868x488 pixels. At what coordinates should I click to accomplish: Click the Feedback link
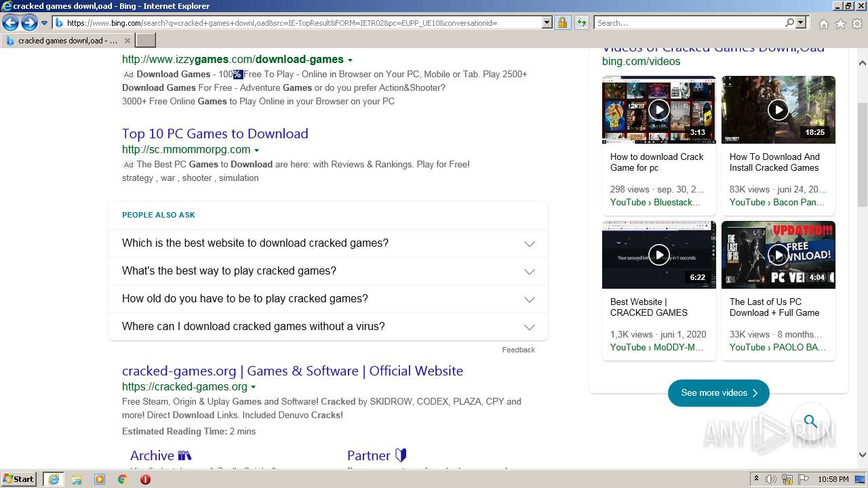coord(518,350)
